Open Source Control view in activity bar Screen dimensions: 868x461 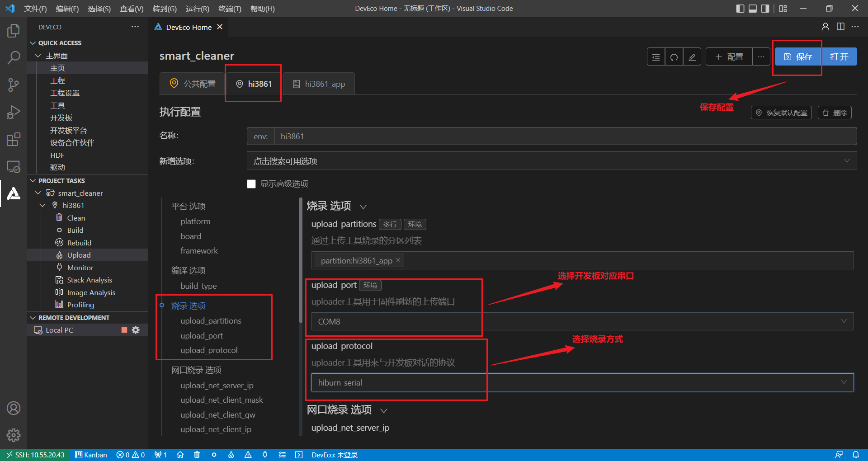14,85
